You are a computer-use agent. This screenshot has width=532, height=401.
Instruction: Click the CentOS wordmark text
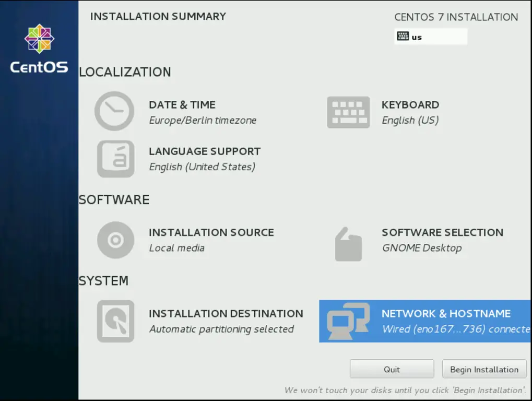pyautogui.click(x=39, y=67)
